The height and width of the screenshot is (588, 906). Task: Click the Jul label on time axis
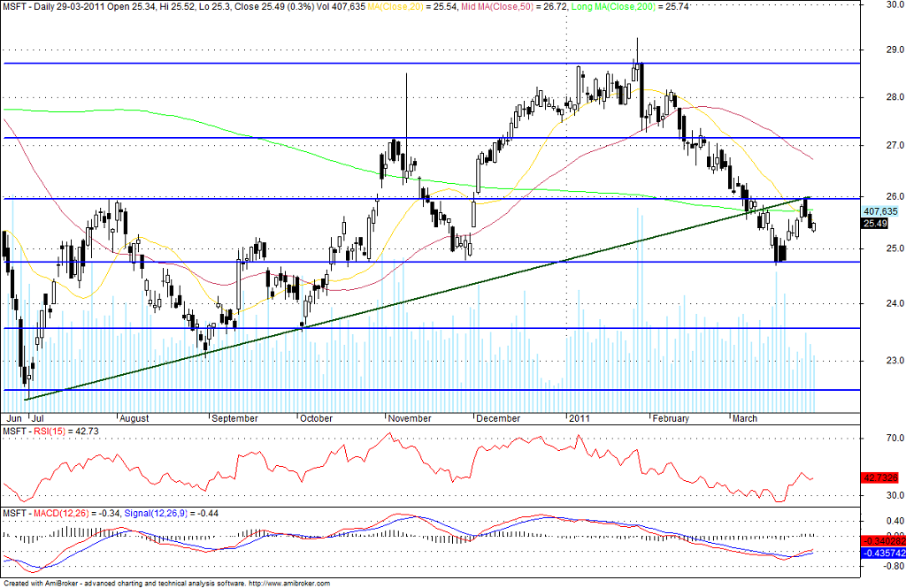coord(36,418)
